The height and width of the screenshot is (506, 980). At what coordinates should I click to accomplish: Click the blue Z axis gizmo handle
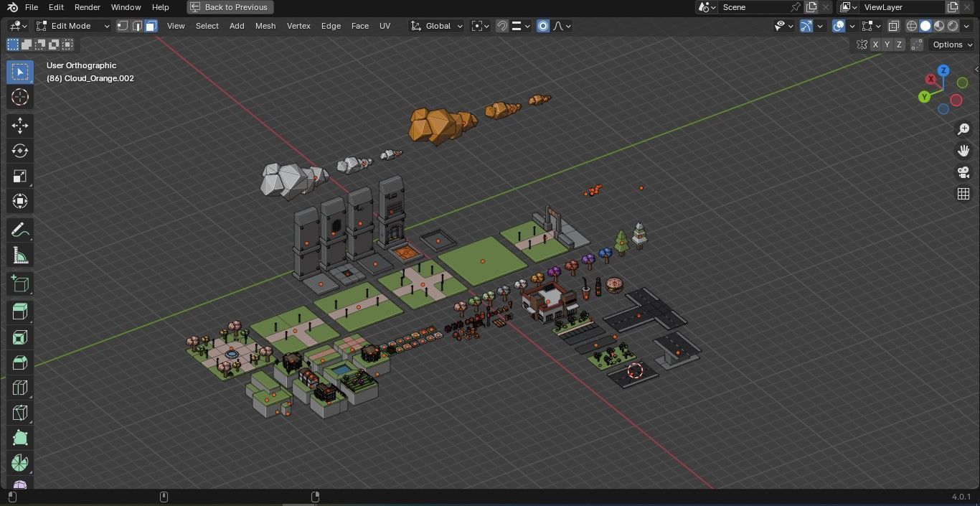(943, 70)
